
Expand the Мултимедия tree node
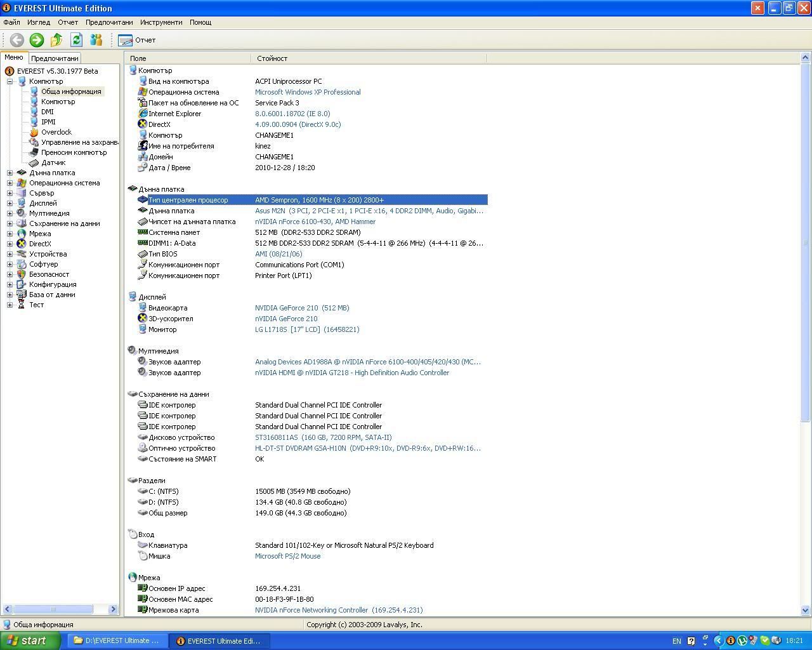[10, 213]
